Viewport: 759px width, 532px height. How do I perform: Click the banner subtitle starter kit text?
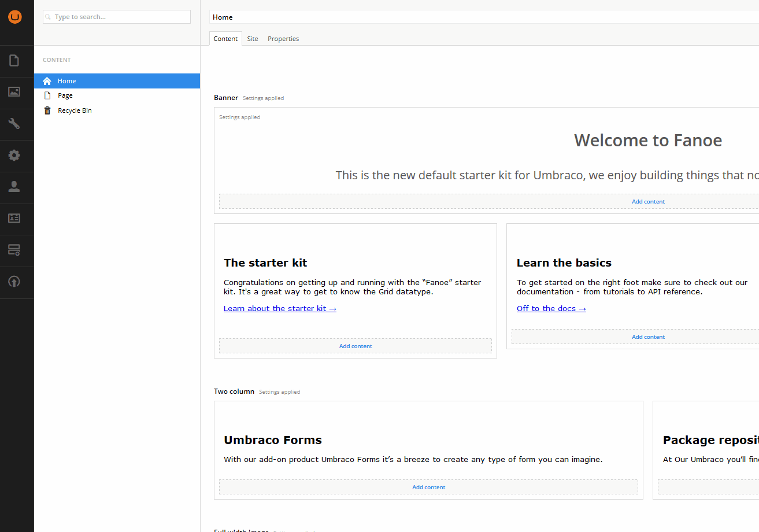(x=547, y=175)
